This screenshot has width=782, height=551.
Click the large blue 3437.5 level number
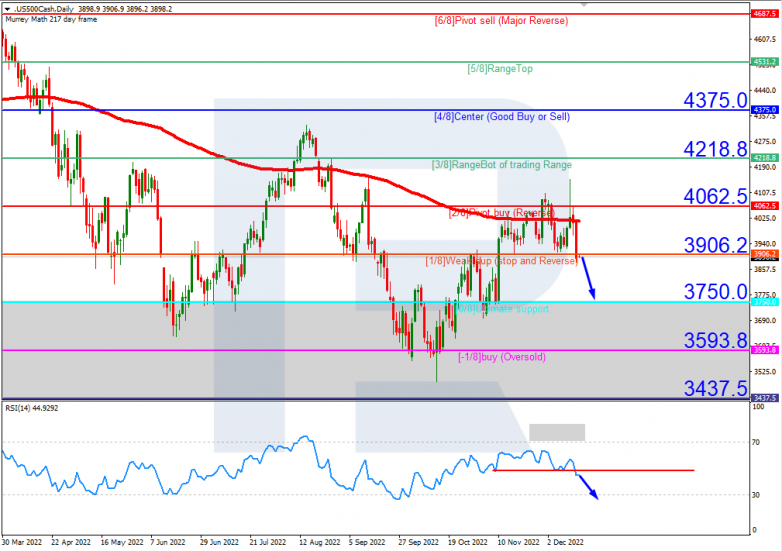(715, 388)
